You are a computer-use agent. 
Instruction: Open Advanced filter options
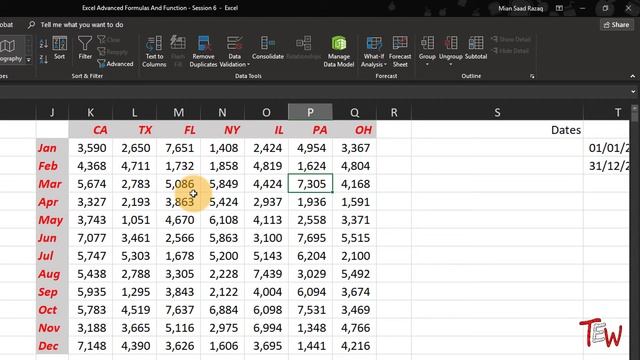[x=115, y=64]
